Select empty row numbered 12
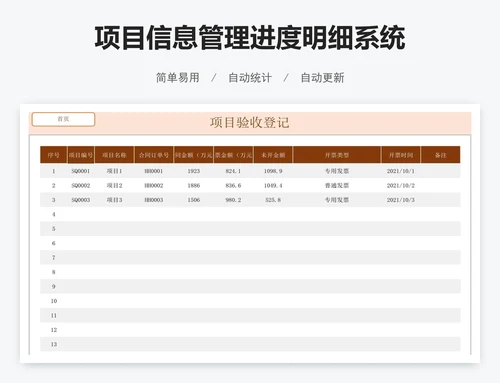Screen dimensions: 500x383 [x=250, y=330]
